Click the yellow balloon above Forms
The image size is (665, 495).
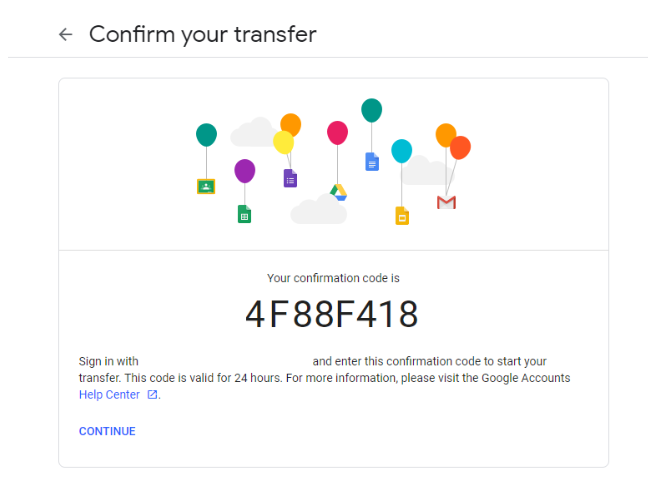283,142
